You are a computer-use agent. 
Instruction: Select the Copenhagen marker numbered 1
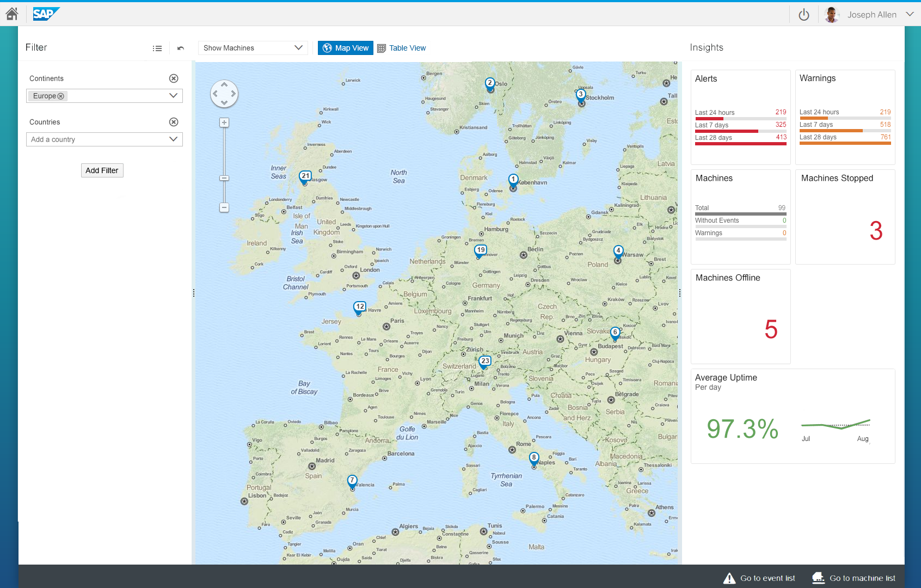click(513, 180)
